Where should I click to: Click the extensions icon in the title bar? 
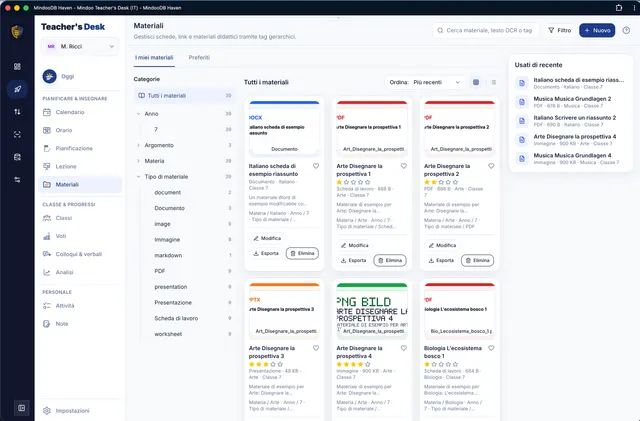coord(619,8)
